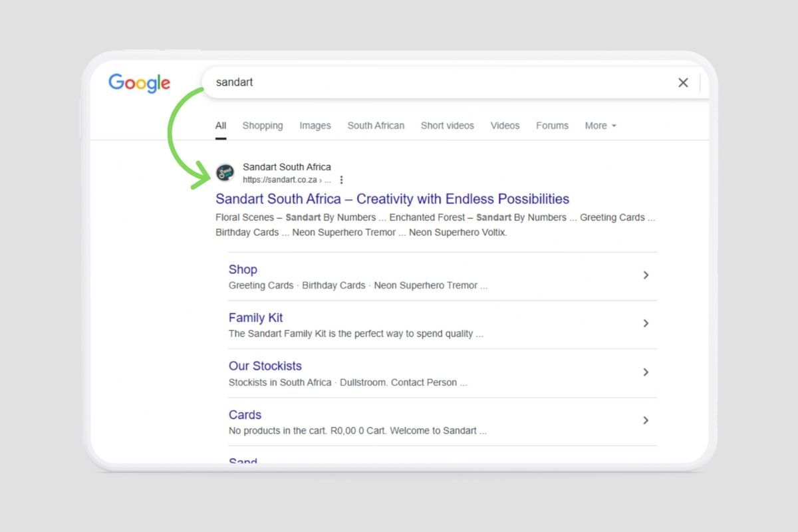This screenshot has height=532, width=798.
Task: Open the three-dot menu beside sandart.co.za
Action: click(341, 180)
